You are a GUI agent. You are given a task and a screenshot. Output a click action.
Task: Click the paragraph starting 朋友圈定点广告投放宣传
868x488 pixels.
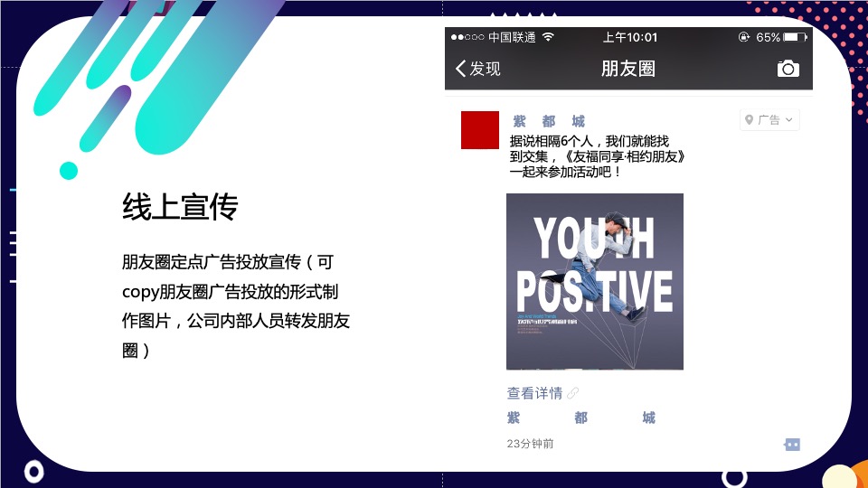pos(236,306)
